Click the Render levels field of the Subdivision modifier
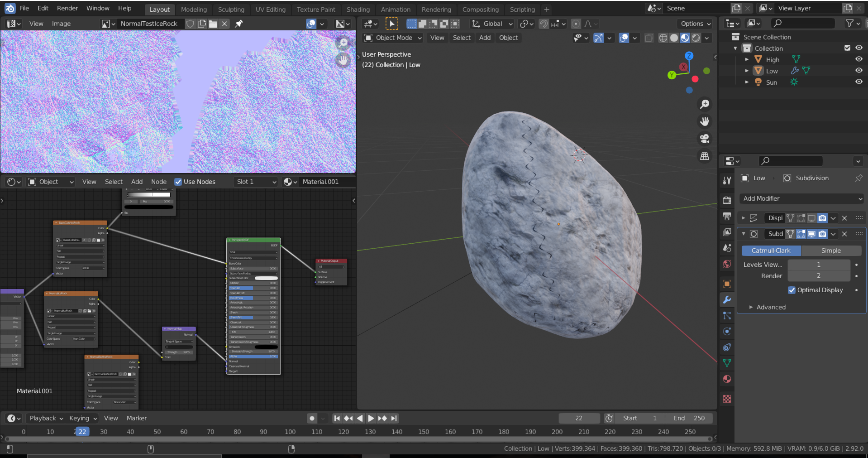Viewport: 868px width, 458px height. 818,275
